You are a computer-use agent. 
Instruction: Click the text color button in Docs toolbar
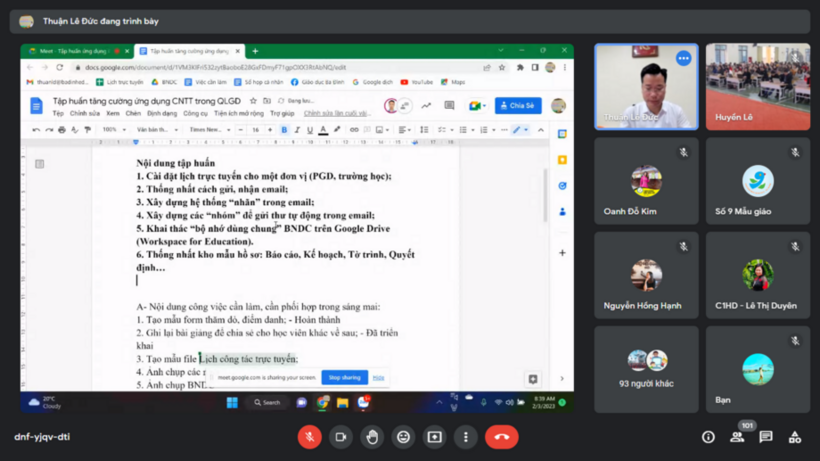(x=323, y=130)
